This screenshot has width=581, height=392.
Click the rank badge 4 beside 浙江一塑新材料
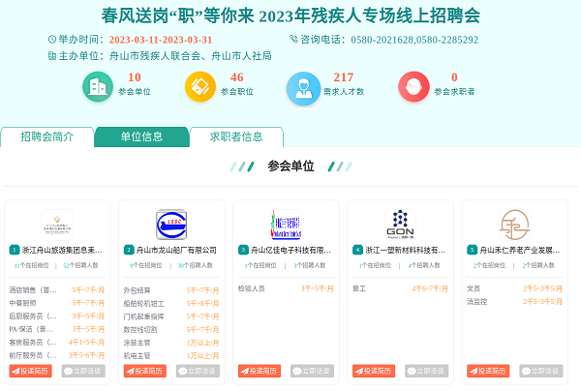pos(357,250)
